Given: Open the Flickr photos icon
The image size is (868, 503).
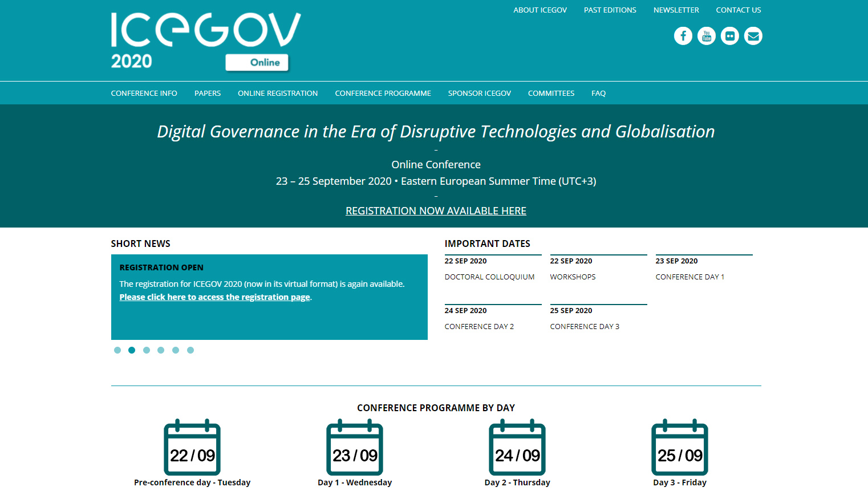Looking at the screenshot, I should 729,36.
